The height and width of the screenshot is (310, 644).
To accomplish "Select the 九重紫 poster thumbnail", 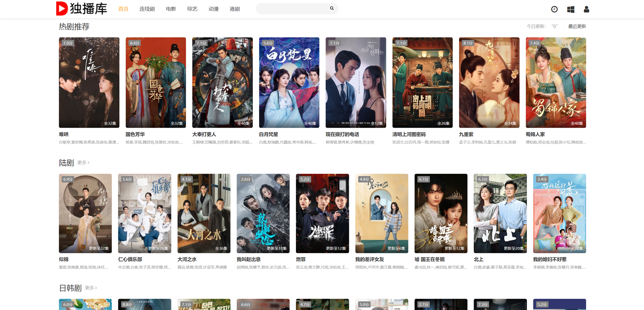I will pos(489,83).
